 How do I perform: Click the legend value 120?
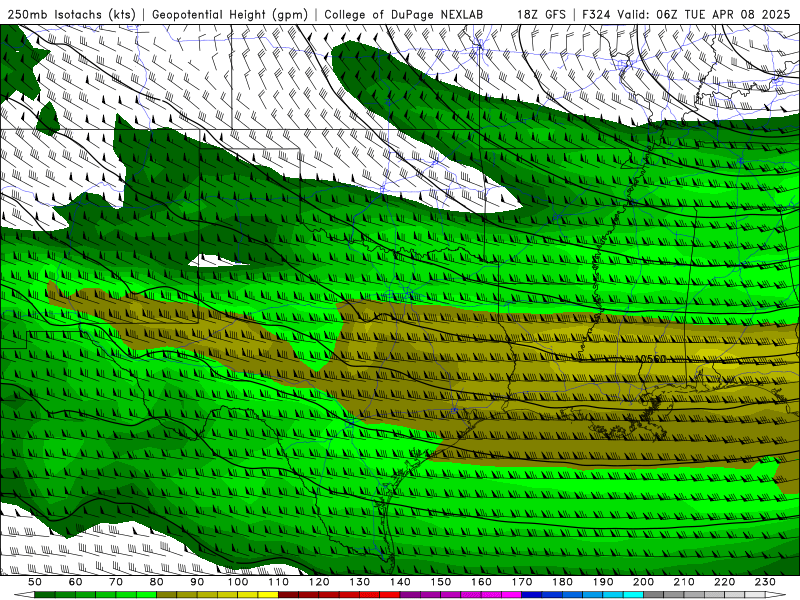coord(319,582)
